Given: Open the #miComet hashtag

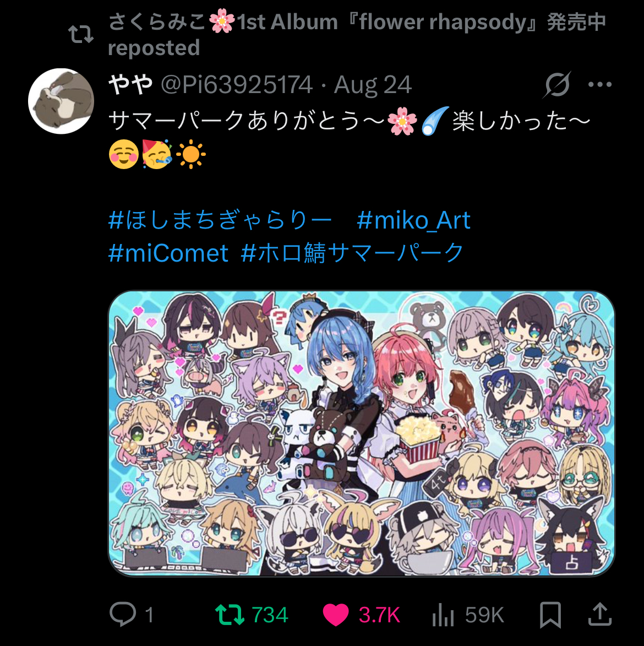Looking at the screenshot, I should pyautogui.click(x=168, y=253).
